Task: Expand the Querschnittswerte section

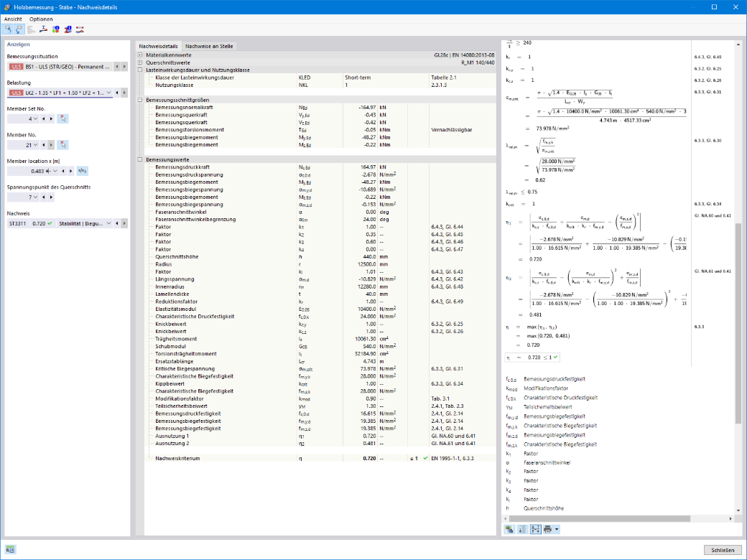Action: click(140, 62)
